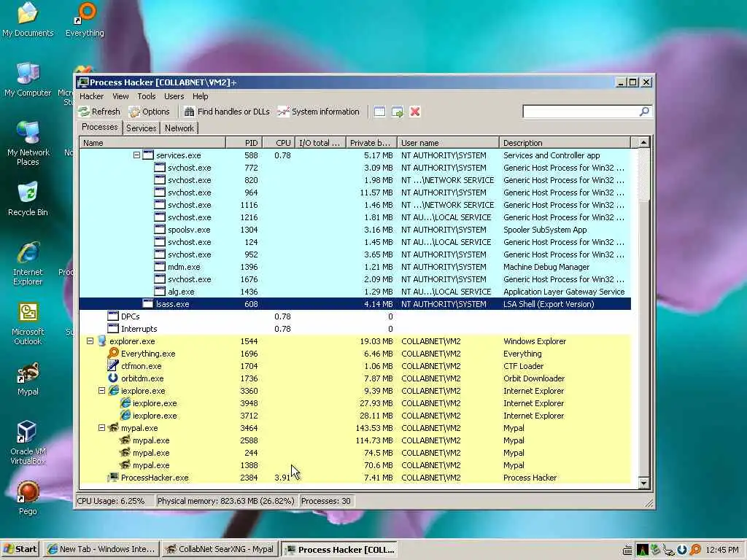
Task: Click the scrollbar up arrow
Action: coord(643,142)
